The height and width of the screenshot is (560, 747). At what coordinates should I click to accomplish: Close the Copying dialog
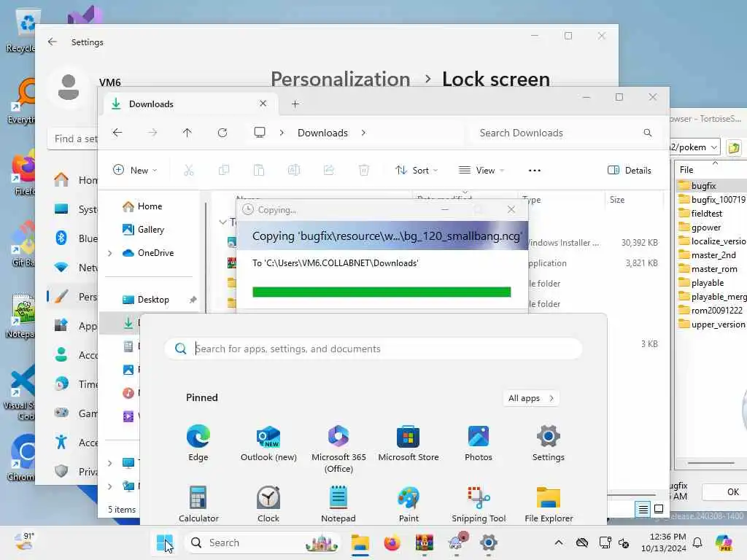coord(511,209)
